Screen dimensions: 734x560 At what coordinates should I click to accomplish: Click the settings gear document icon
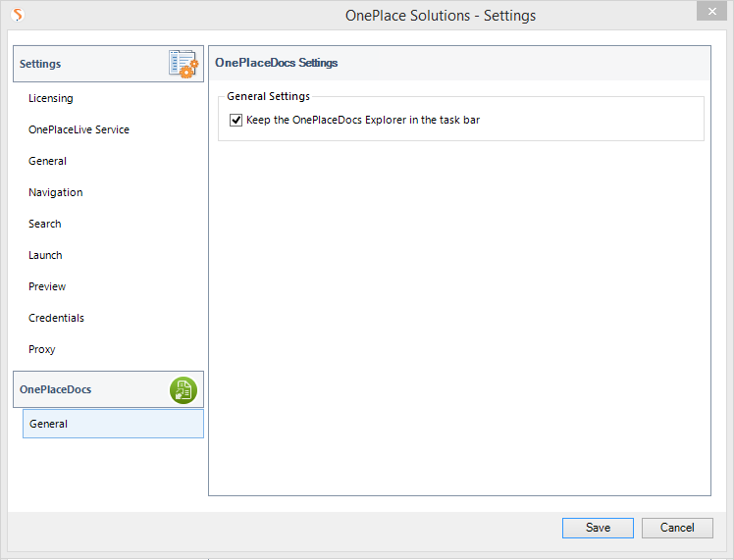point(183,64)
